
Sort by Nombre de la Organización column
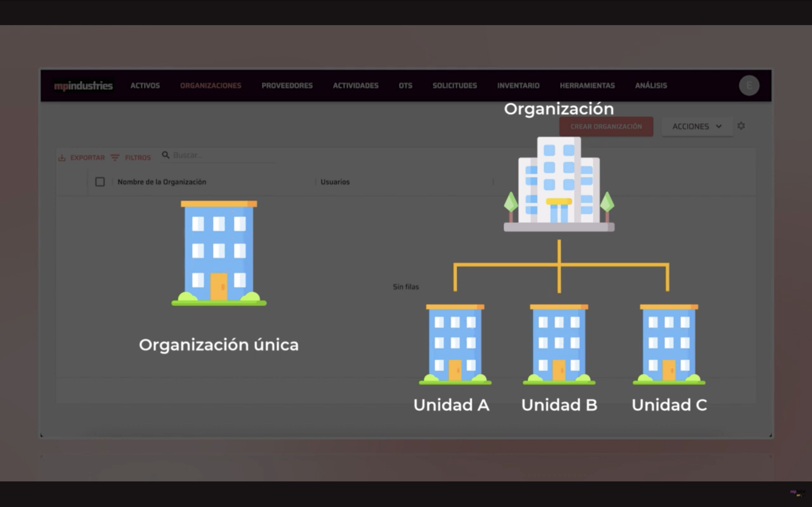click(x=162, y=182)
